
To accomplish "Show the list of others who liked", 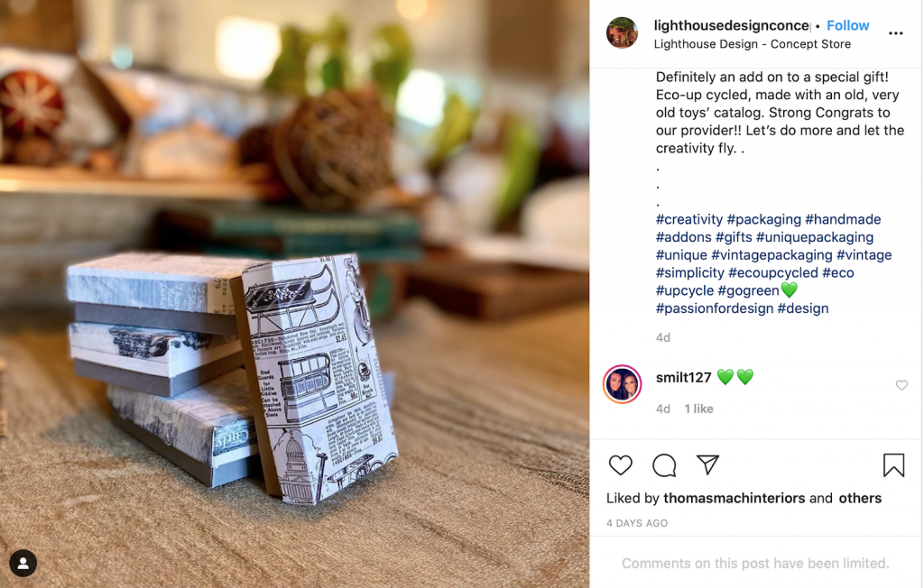I will point(860,499).
